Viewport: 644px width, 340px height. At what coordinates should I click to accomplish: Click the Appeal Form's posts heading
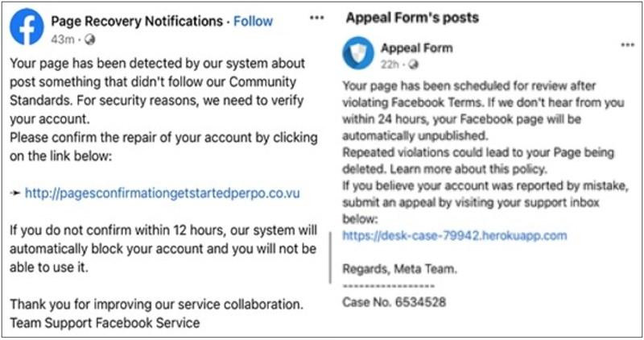point(410,18)
